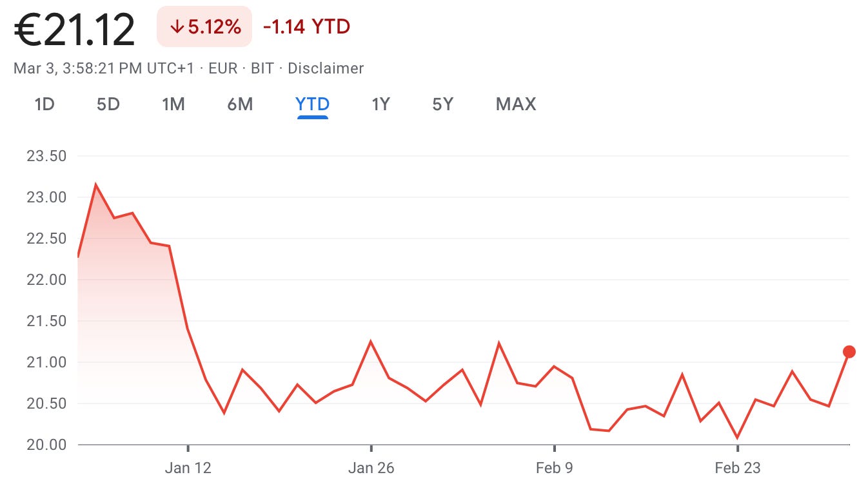Open the 6M time range
The width and height of the screenshot is (868, 486).
click(240, 104)
